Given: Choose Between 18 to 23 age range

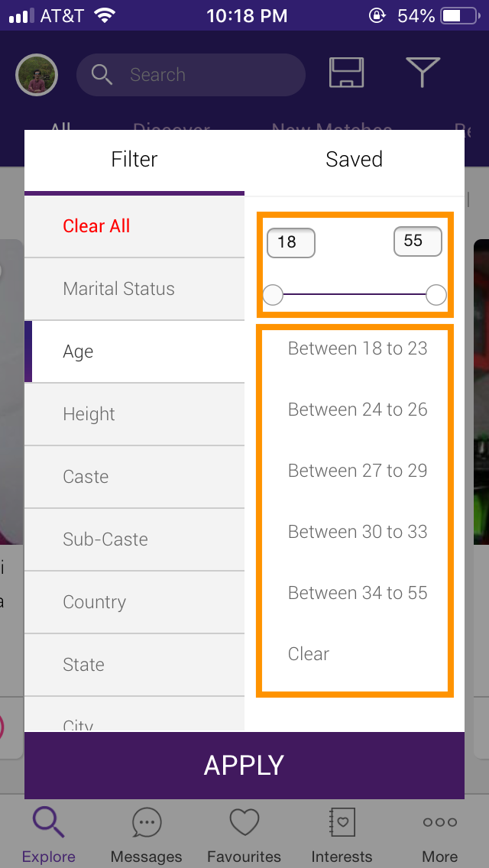Looking at the screenshot, I should [358, 348].
